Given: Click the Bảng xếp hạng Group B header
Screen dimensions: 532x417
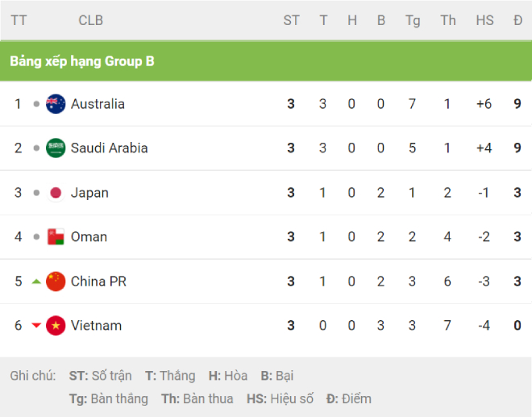Looking at the screenshot, I should pos(82,61).
